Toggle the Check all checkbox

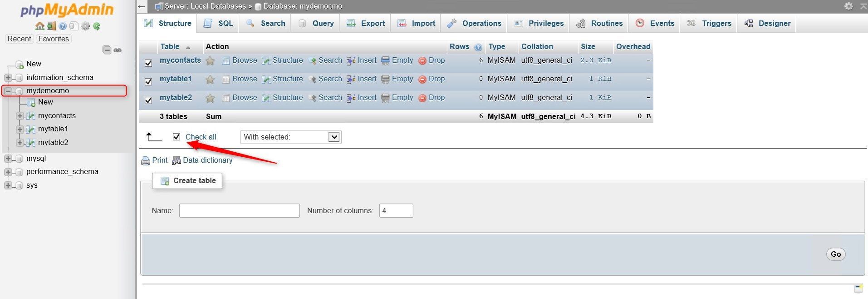click(x=177, y=137)
